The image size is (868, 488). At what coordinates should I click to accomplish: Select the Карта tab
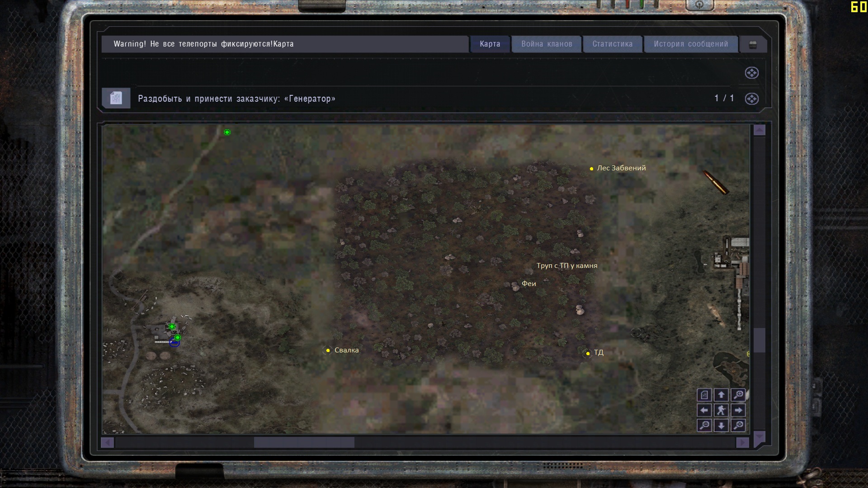[490, 44]
